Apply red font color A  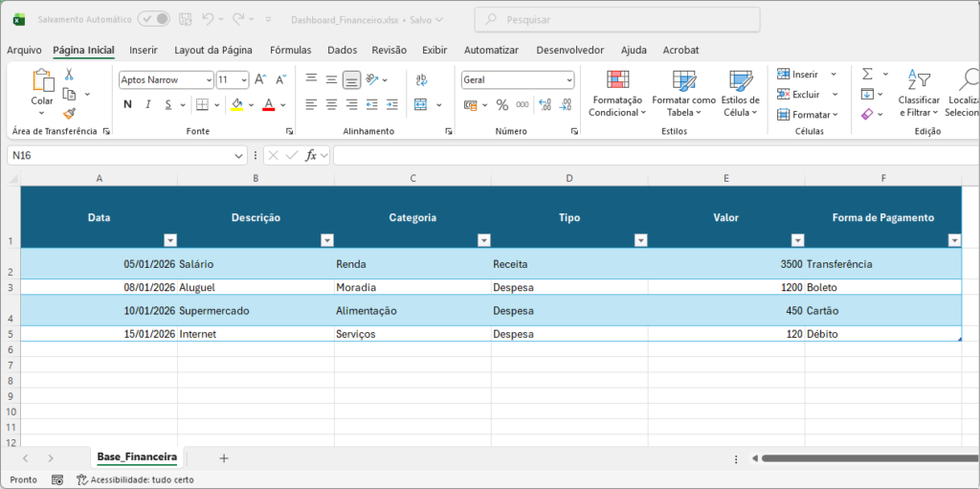(x=269, y=104)
